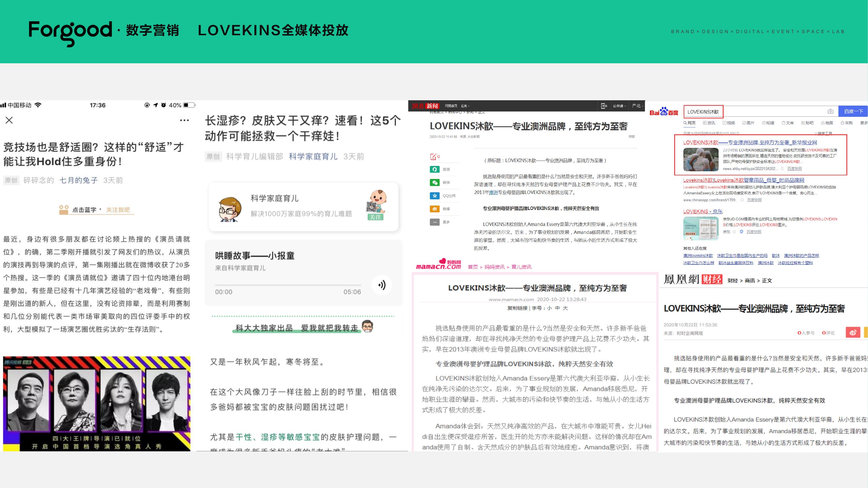Open 百度快照 for the xhby.net result
Image resolution: width=868 pixels, height=488 pixels.
(795, 169)
